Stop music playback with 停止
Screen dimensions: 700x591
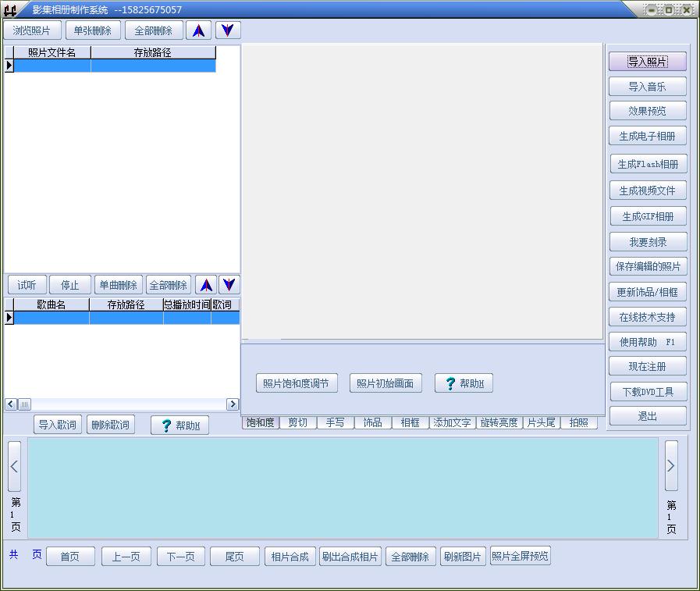pos(69,284)
